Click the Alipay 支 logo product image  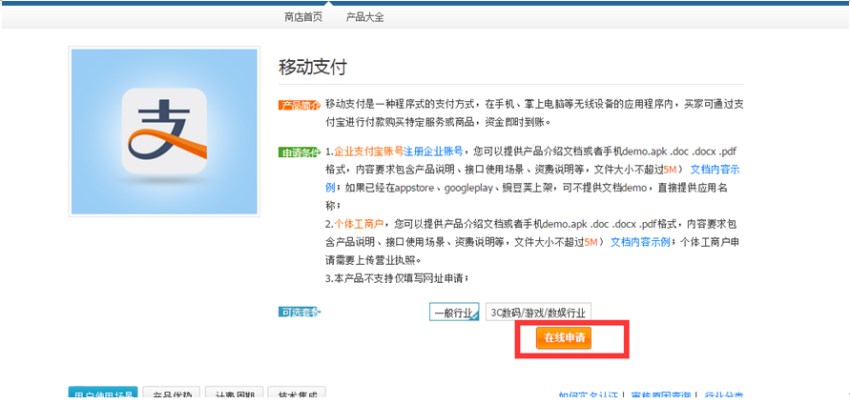tap(164, 131)
